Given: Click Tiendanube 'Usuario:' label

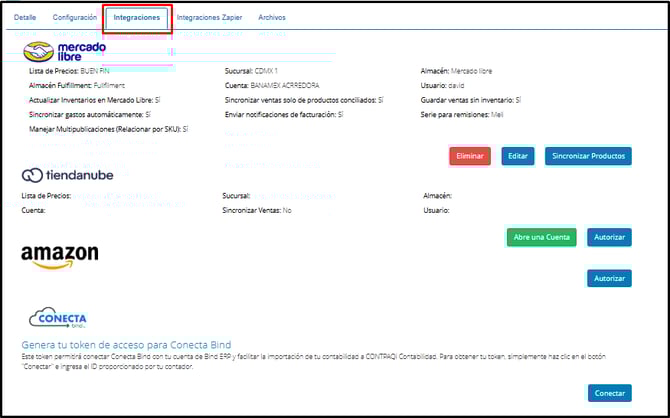Looking at the screenshot, I should click(436, 211).
